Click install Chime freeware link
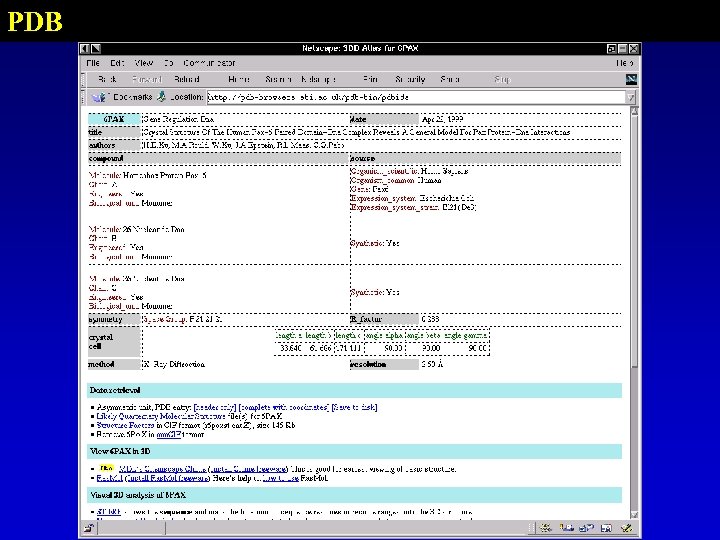Viewport: 720px width, 540px height. point(248,469)
